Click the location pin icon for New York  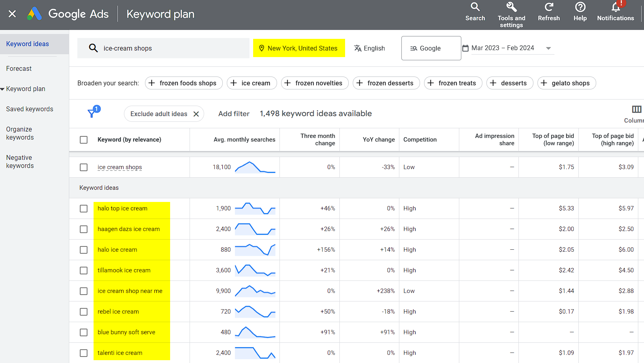point(262,48)
